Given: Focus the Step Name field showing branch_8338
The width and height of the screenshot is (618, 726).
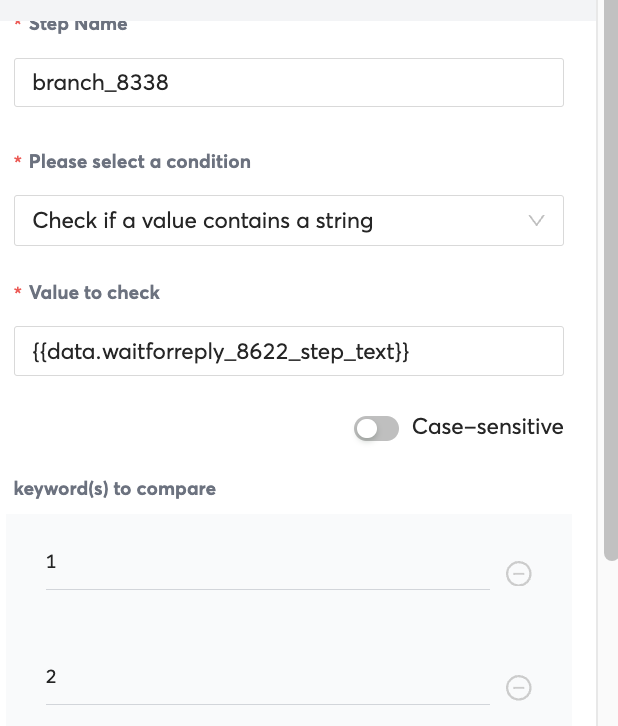Looking at the screenshot, I should 288,82.
